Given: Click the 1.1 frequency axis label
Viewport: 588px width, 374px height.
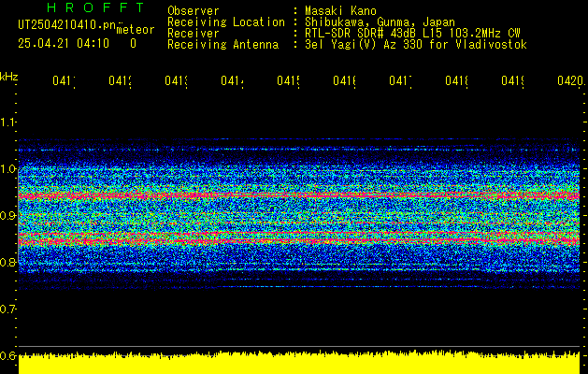Looking at the screenshot, I should (7, 122).
